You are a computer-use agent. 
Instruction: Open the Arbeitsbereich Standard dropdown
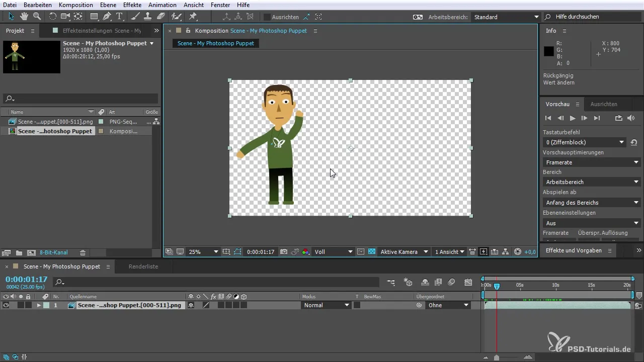click(x=506, y=17)
